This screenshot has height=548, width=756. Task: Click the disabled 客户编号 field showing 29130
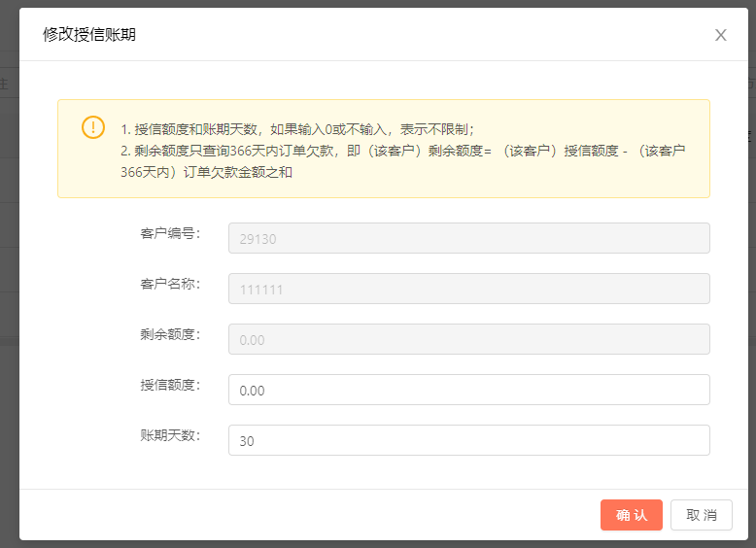[468, 238]
